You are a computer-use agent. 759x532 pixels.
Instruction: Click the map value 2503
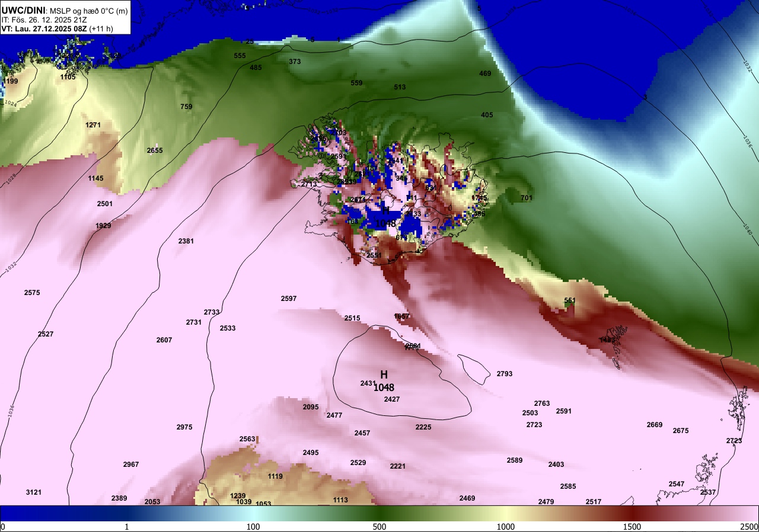(x=530, y=413)
